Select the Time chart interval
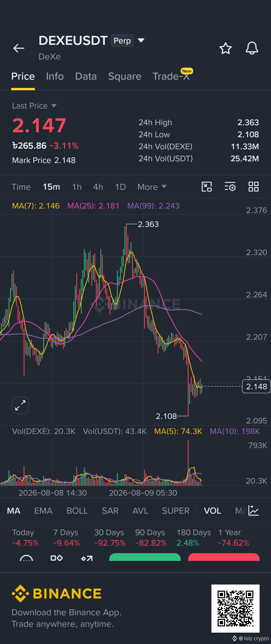The width and height of the screenshot is (271, 644). [21, 187]
